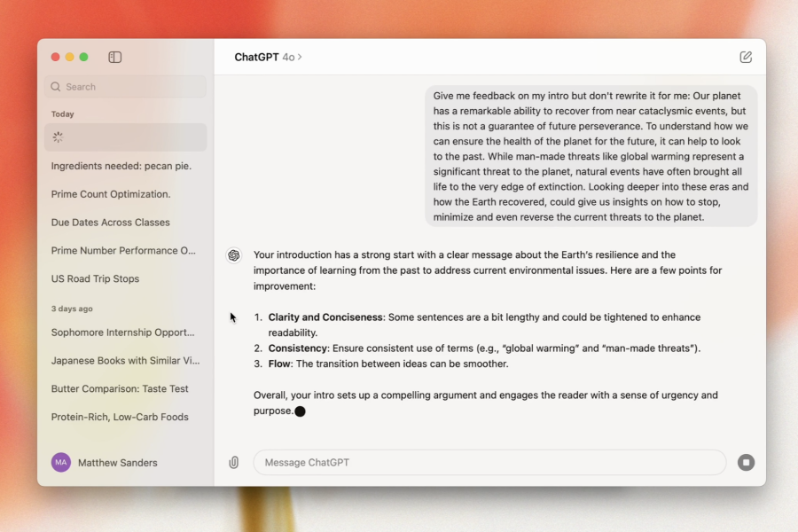Select the currently loading chat item
This screenshot has height=532, width=798.
pyautogui.click(x=125, y=137)
